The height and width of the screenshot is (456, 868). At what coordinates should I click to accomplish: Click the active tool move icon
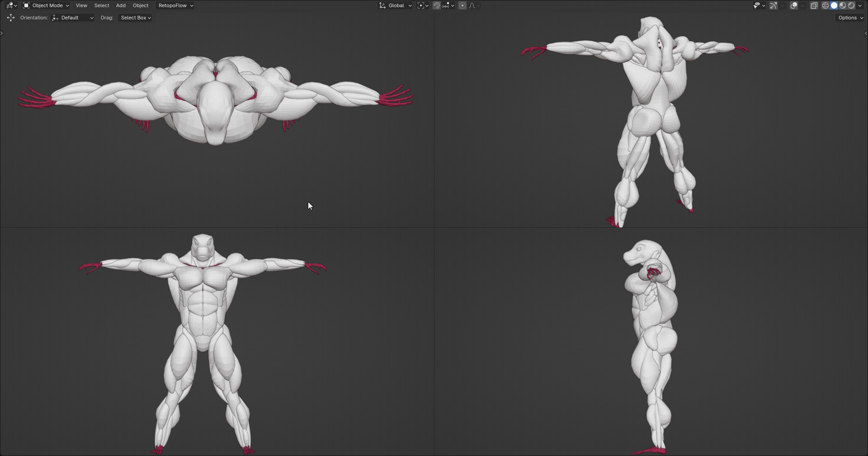point(11,18)
